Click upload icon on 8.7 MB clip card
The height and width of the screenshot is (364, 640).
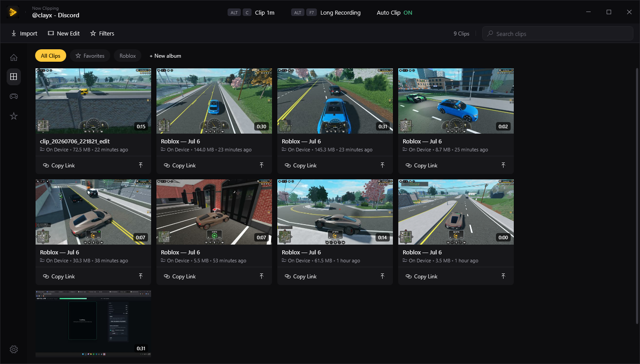click(503, 165)
